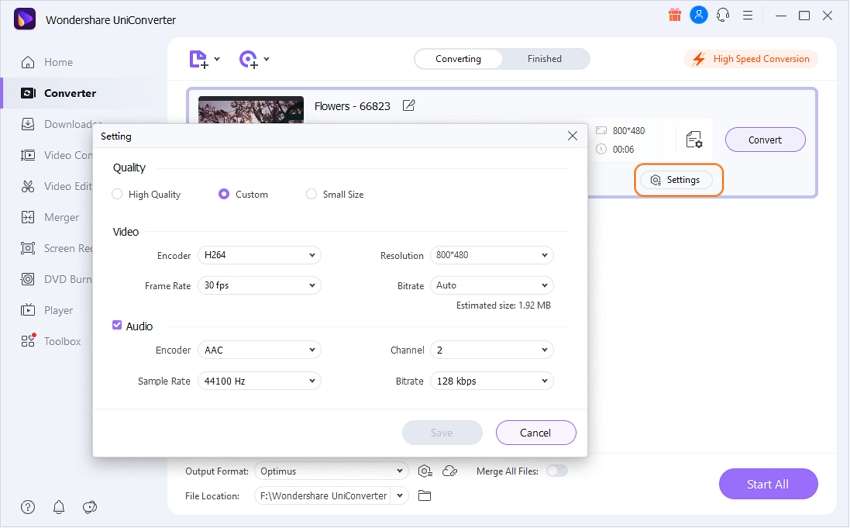Open video Bitrate Auto dropdown
Image resolution: width=850 pixels, height=528 pixels.
[491, 285]
